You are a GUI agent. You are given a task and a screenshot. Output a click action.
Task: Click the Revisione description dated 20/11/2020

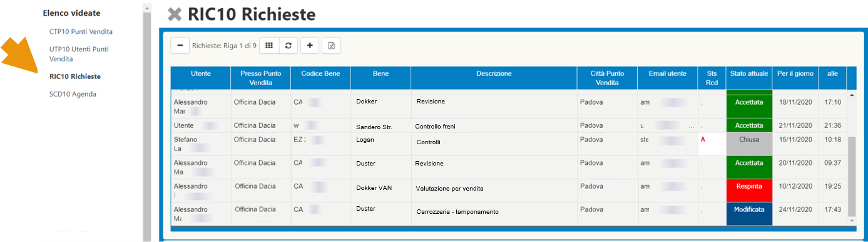coord(429,164)
